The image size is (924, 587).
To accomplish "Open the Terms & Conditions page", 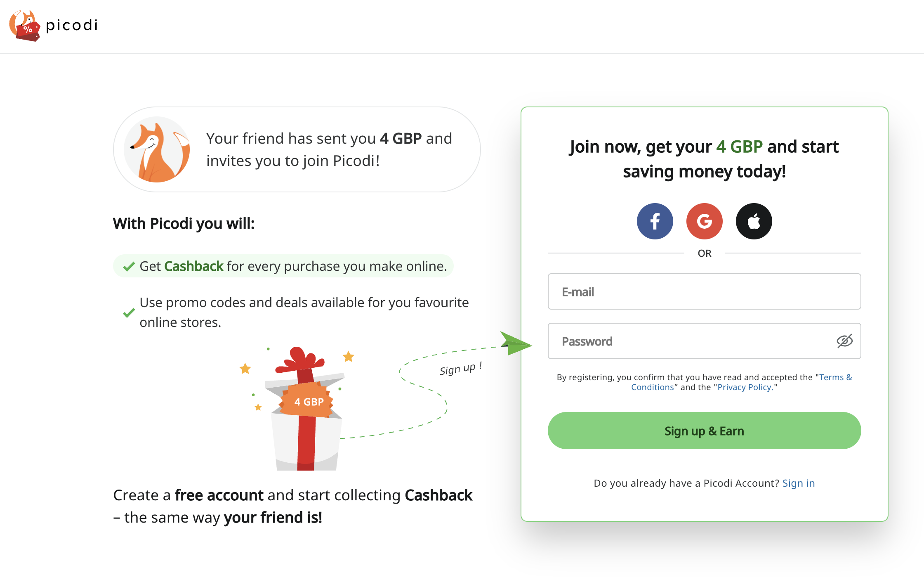I will coord(836,377).
